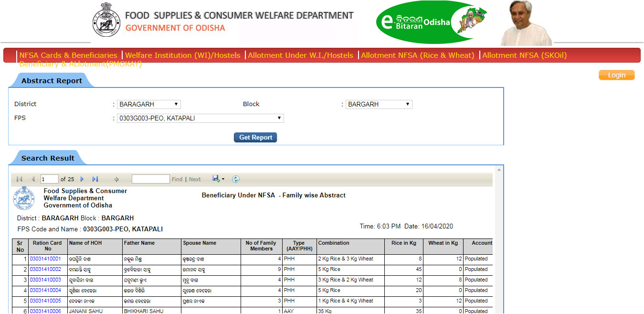Image resolution: width=644 pixels, height=314 pixels.
Task: Open ration card 03031410004 link
Action: coord(45,290)
